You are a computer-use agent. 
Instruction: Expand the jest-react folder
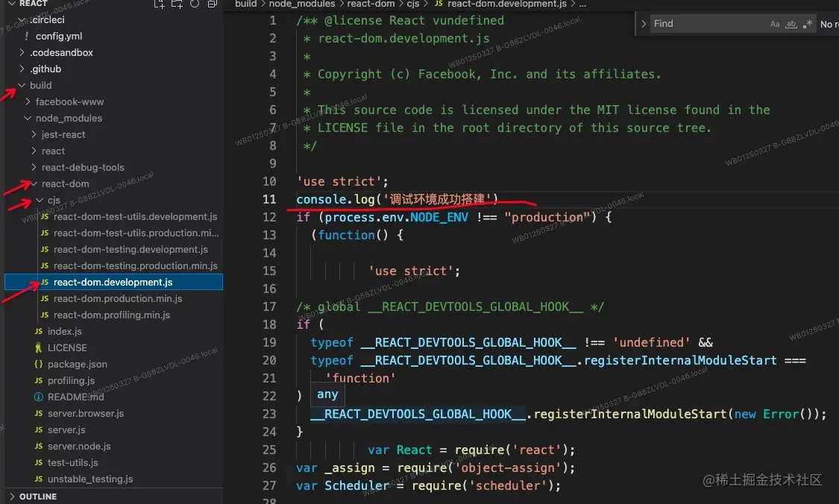click(x=34, y=135)
